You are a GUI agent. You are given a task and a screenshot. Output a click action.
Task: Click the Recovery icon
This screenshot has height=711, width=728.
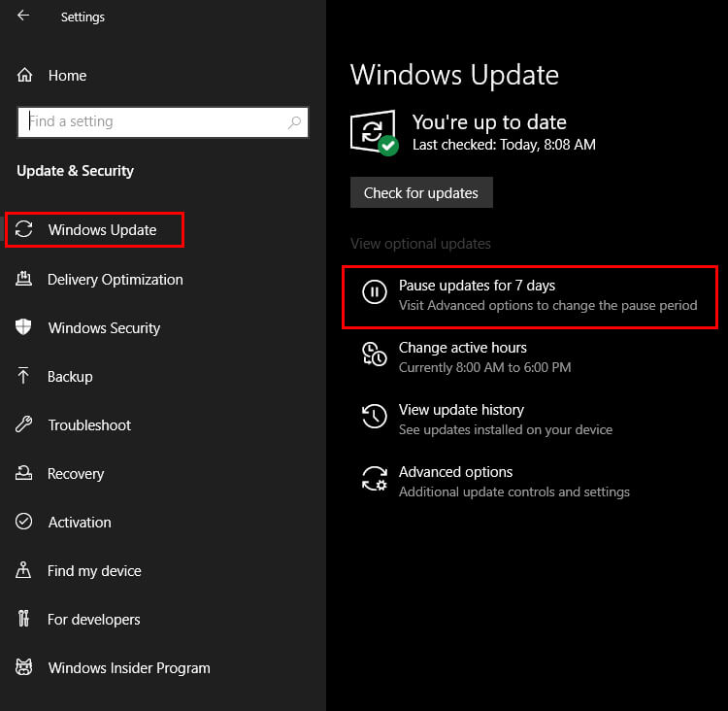[23, 473]
